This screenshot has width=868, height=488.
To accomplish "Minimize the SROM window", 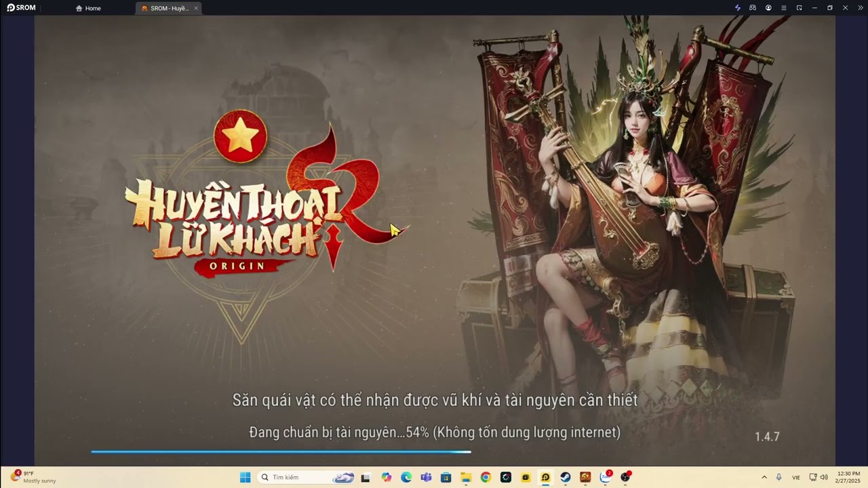I will pos(814,8).
